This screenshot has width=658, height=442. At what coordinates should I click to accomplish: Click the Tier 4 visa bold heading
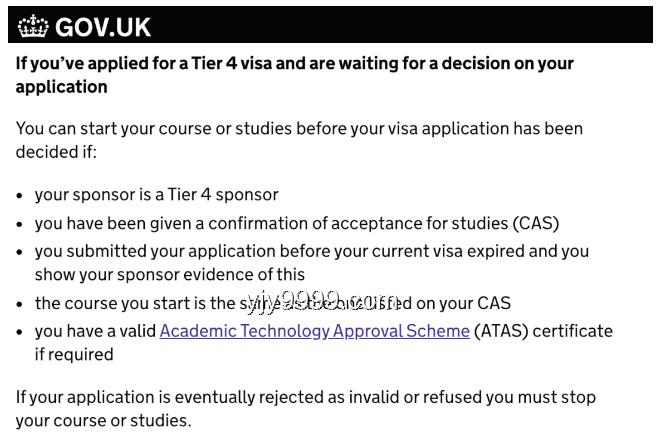coord(295,75)
